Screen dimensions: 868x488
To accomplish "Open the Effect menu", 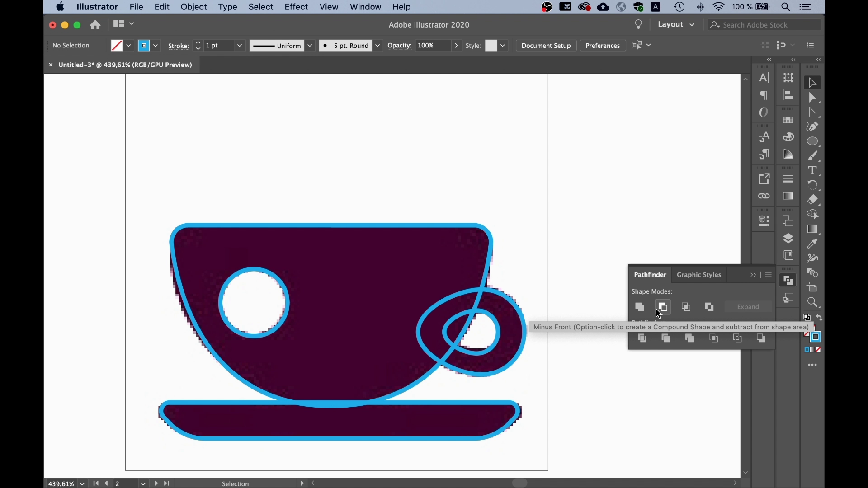I will 296,7.
